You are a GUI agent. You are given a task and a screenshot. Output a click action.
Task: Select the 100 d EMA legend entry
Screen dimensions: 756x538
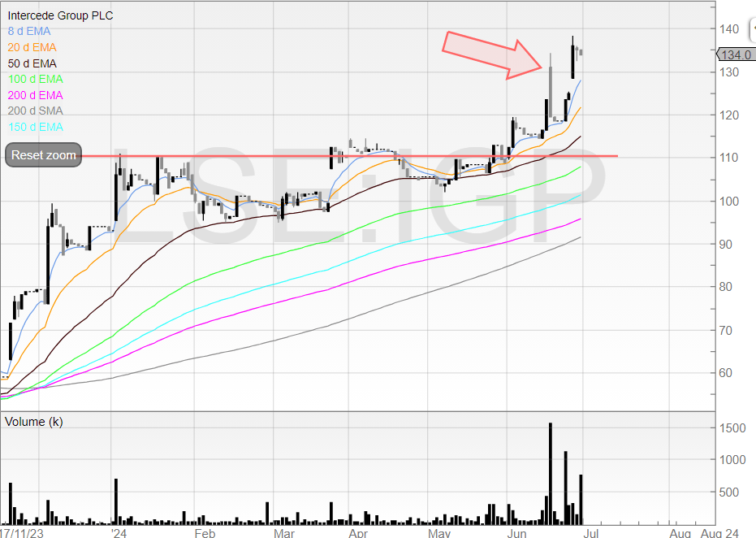pyautogui.click(x=35, y=79)
